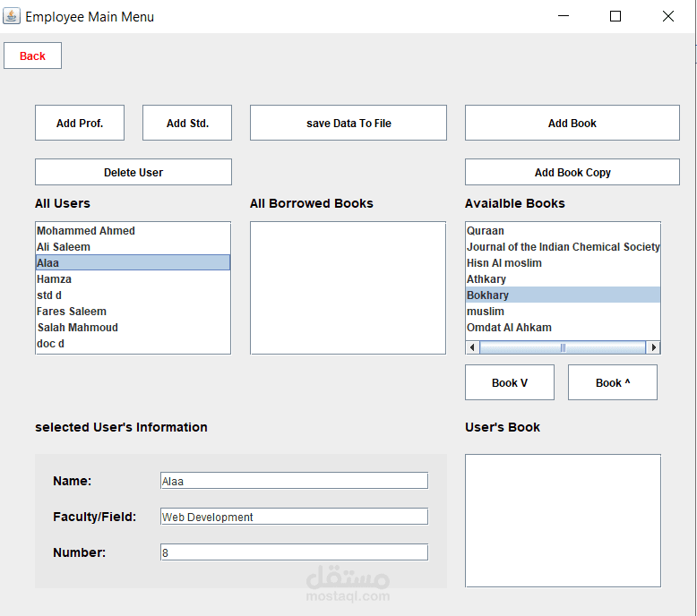Select the Hisn Al moslim book
Screen dimensions: 697x616
(x=503, y=263)
